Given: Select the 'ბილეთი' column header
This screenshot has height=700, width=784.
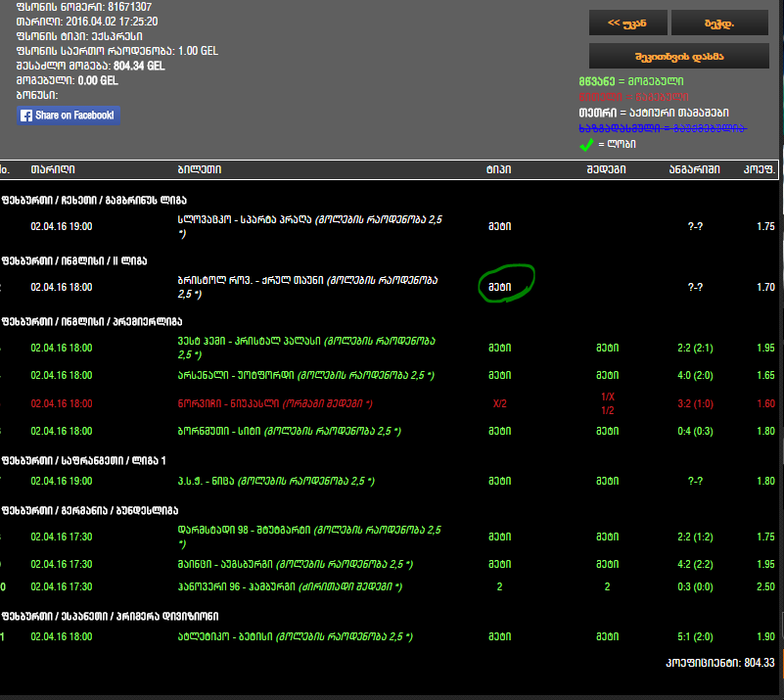Looking at the screenshot, I should [200, 170].
